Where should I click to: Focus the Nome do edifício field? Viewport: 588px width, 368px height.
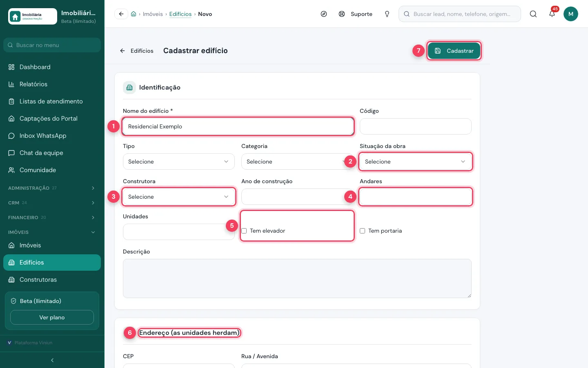tap(238, 126)
